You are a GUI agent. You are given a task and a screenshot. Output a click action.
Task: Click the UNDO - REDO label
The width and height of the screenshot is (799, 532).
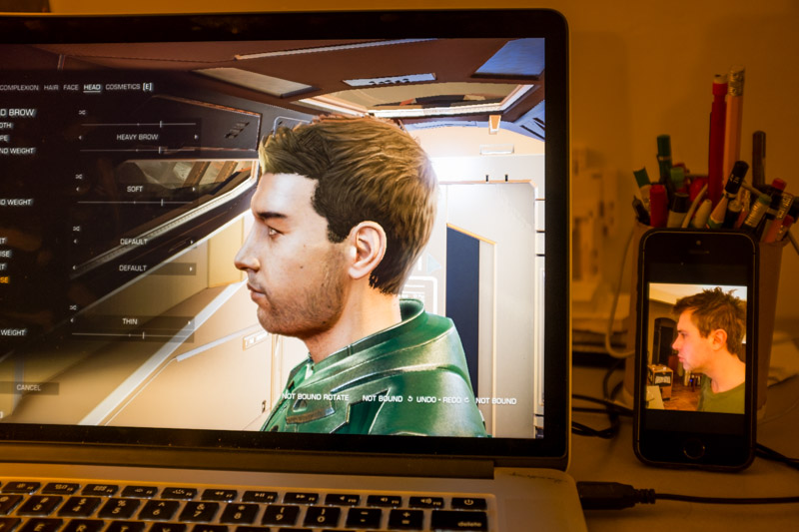[438, 399]
